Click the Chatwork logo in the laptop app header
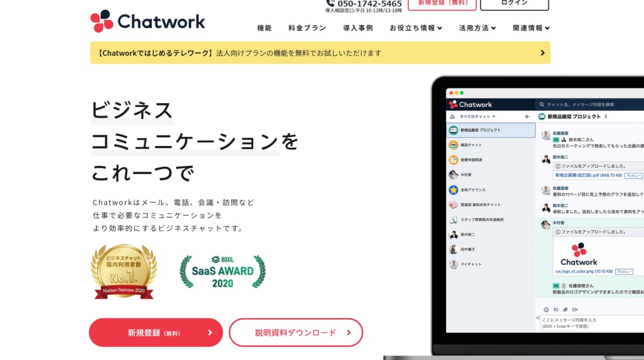This screenshot has height=360, width=644. click(x=471, y=105)
